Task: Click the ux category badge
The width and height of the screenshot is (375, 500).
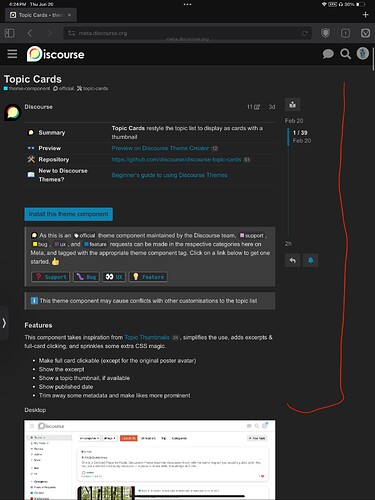Action: pyautogui.click(x=60, y=244)
